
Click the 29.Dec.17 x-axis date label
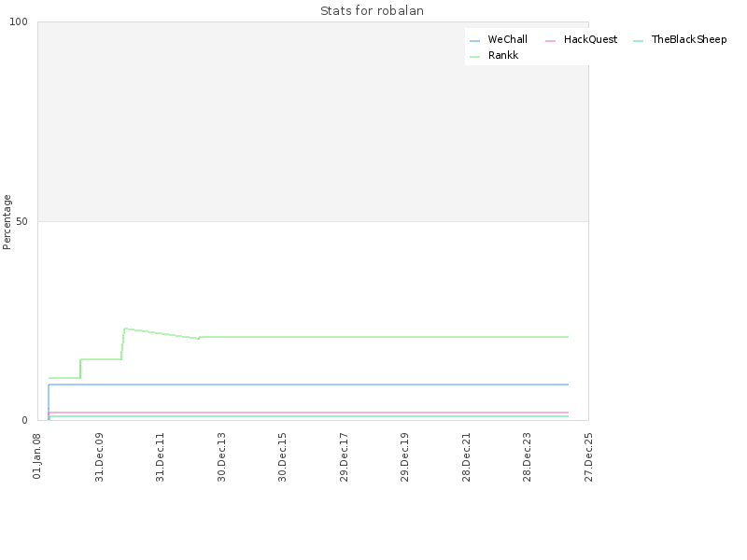coord(344,457)
